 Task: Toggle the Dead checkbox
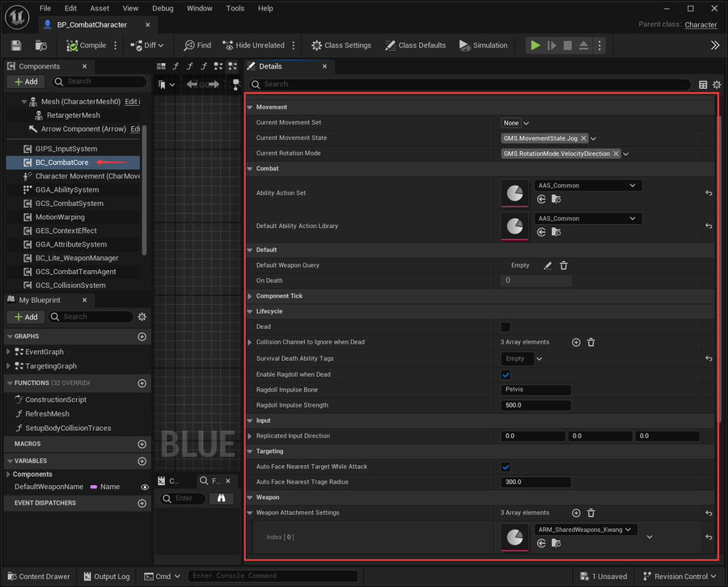(506, 327)
